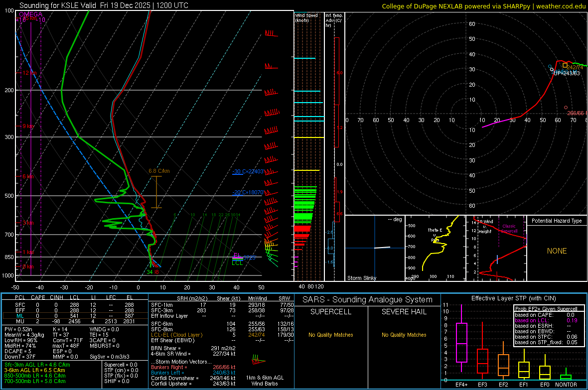Click the UP=243/63 hodograph label
The width and height of the screenshot is (588, 390).
pos(567,73)
